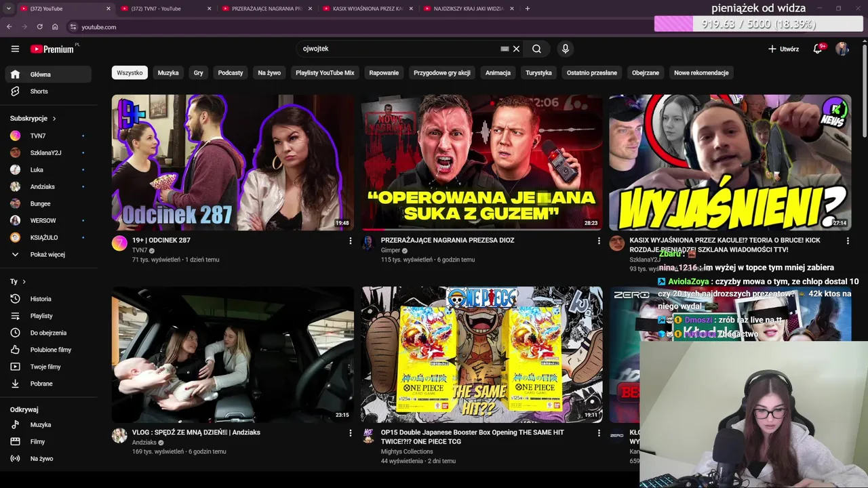Open the KSIĄŻULO subscription
This screenshot has height=488, width=868.
(x=47, y=237)
